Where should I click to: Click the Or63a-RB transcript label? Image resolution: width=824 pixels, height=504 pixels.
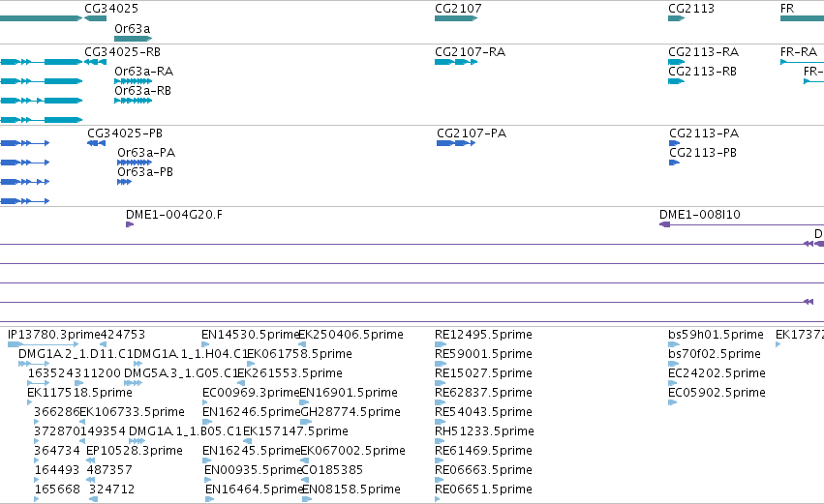click(x=143, y=90)
